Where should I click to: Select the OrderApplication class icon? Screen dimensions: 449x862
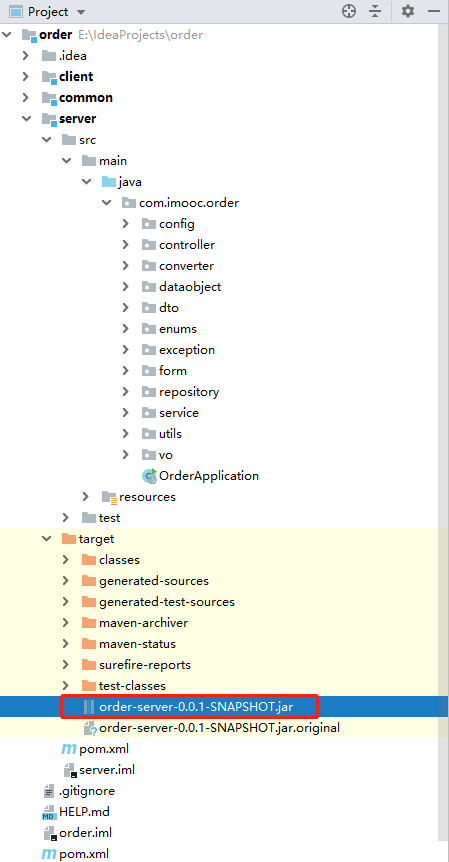(149, 476)
